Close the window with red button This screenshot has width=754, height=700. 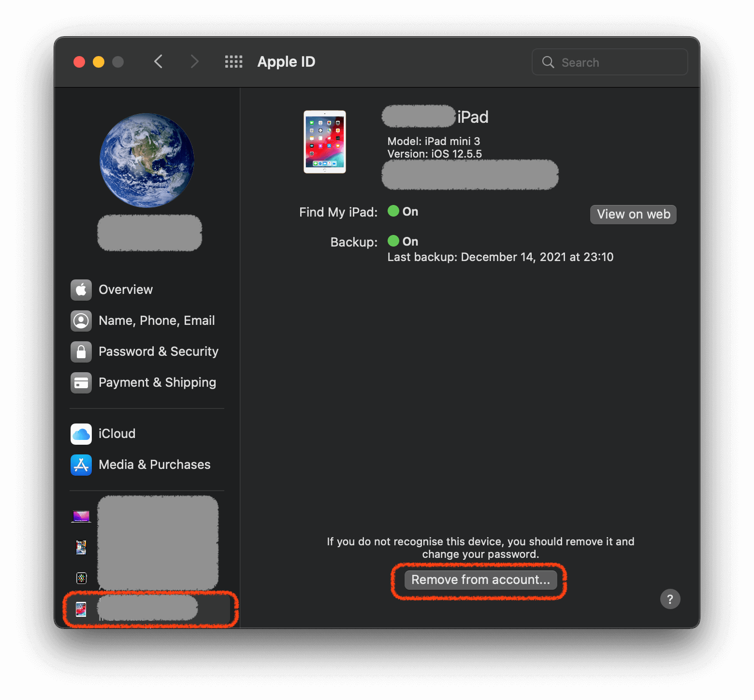(x=79, y=62)
